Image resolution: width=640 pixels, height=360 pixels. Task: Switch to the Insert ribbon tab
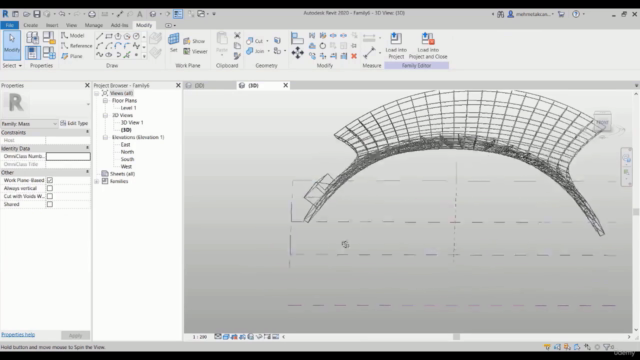click(52, 25)
